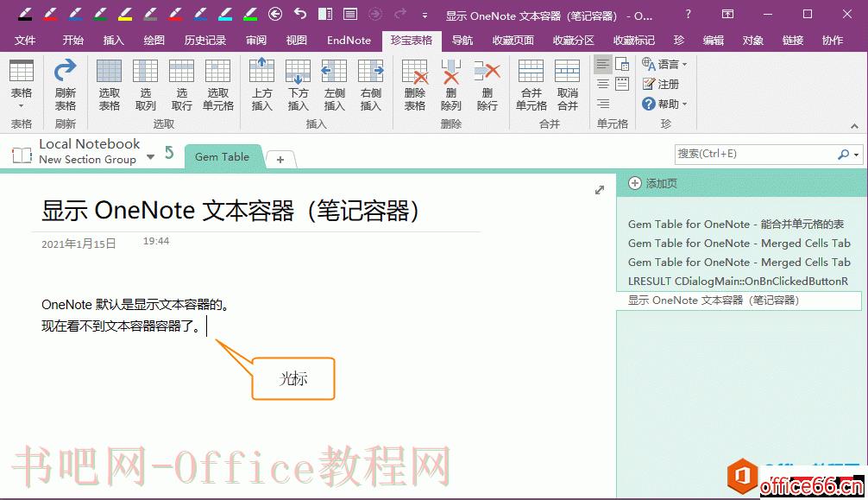The width and height of the screenshot is (868, 500).
Task: Open the 协作 tab
Action: click(x=833, y=40)
